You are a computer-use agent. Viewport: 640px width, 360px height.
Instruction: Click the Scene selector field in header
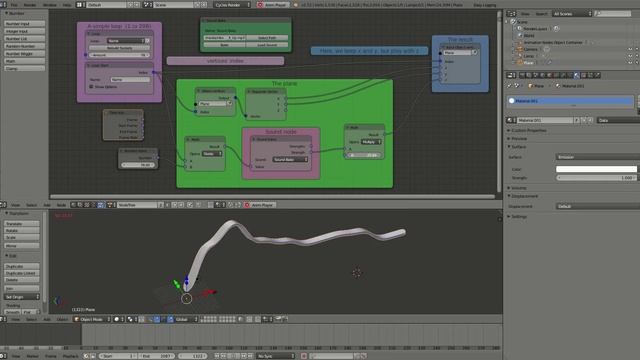click(172, 5)
